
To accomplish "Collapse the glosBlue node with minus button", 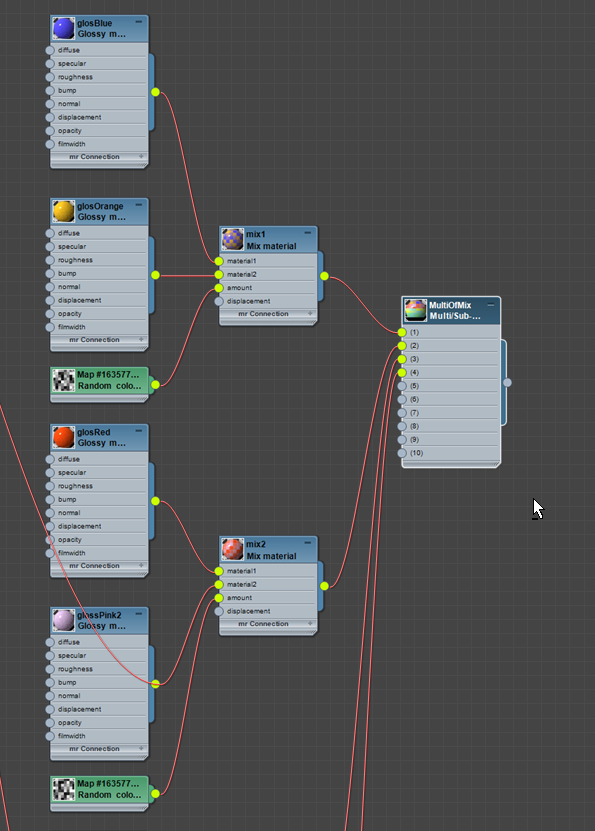I will pyautogui.click(x=139, y=22).
